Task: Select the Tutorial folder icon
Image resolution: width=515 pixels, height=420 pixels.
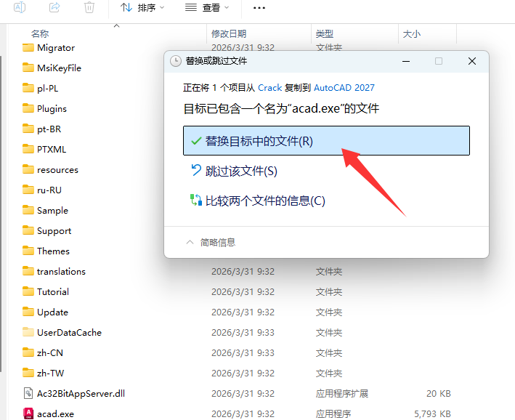Action: coord(28,291)
